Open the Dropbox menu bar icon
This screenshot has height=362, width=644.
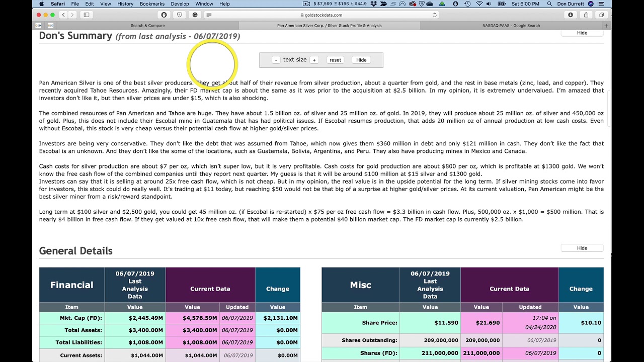[374, 4]
